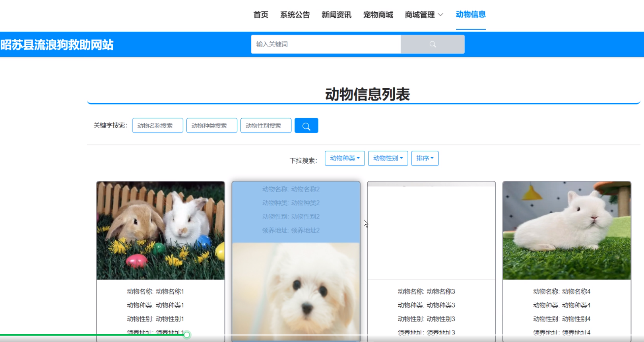The image size is (644, 342).
Task: Select the 动物信息 tab
Action: click(471, 14)
